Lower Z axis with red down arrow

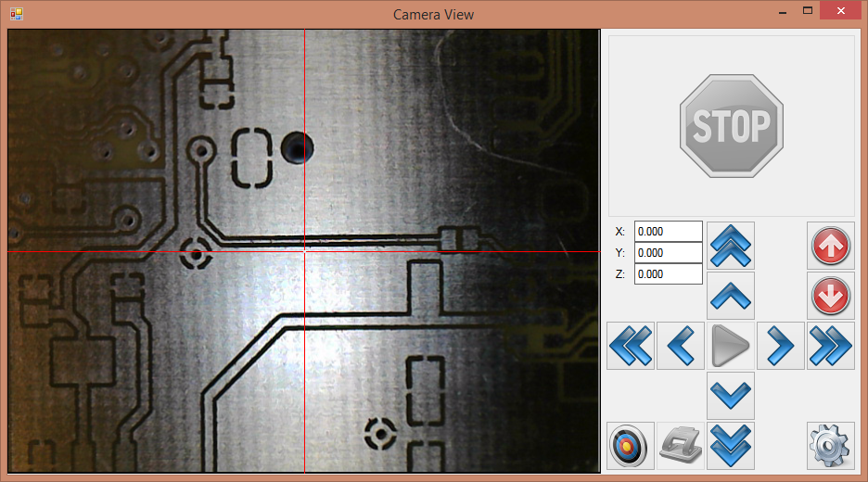[831, 296]
